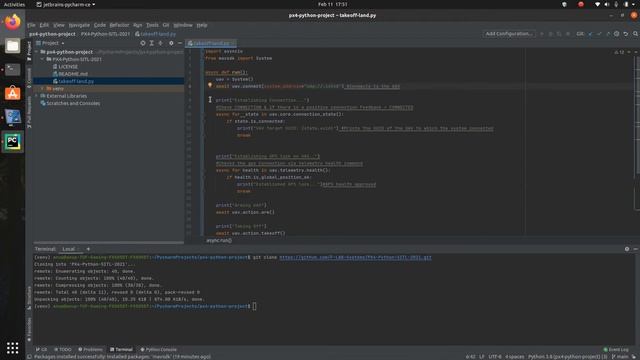Screen dimensions: 640x360
Task: Click the LF line separator in status bar
Action: tap(482, 357)
